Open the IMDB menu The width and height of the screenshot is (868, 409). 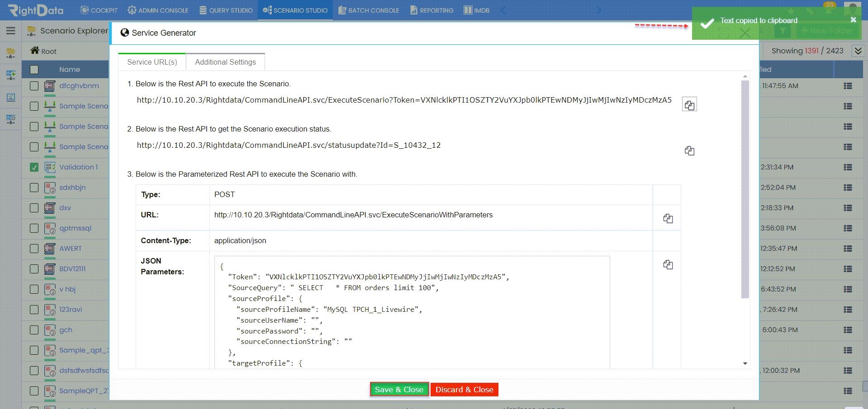click(x=476, y=10)
